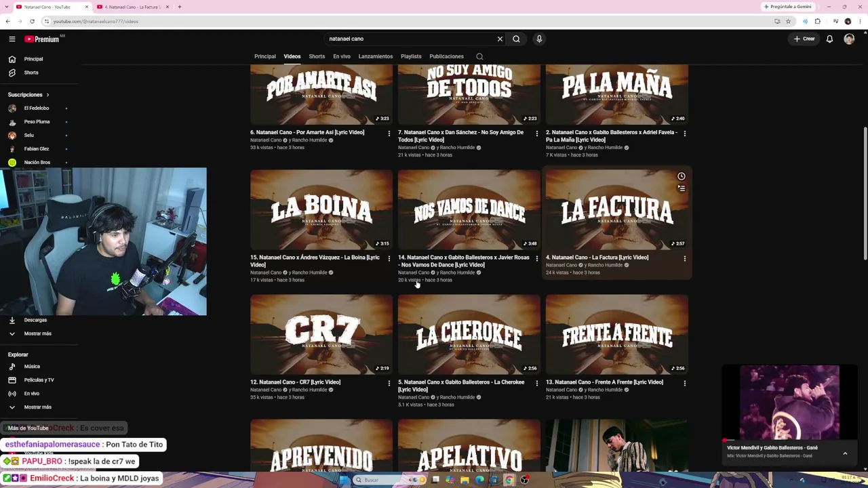Open the El Fedelobo subscription
Image resolution: width=868 pixels, height=488 pixels.
click(37, 108)
